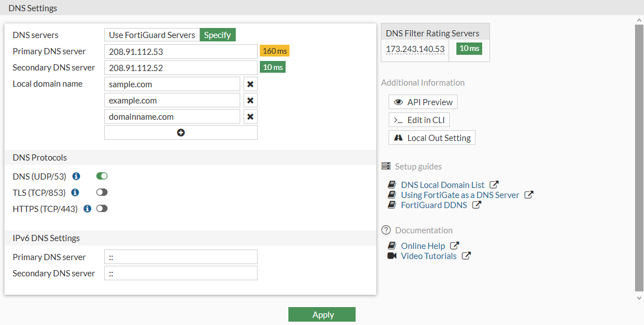Screen dimensions: 644x325
Task: Open Local Out Setting
Action: tap(432, 138)
